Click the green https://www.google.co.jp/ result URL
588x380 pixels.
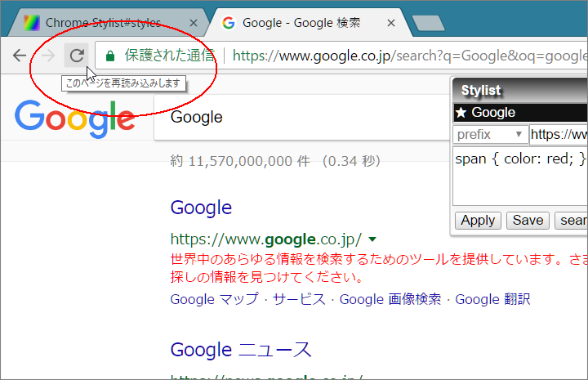pos(266,239)
